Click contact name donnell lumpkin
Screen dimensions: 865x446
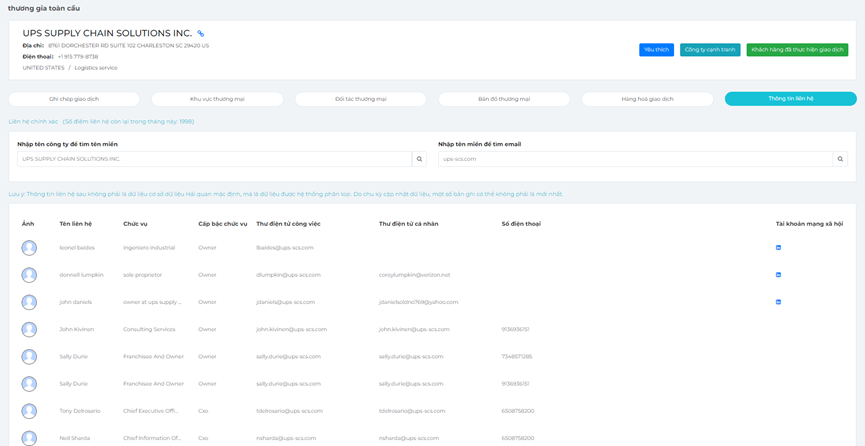[x=82, y=275]
